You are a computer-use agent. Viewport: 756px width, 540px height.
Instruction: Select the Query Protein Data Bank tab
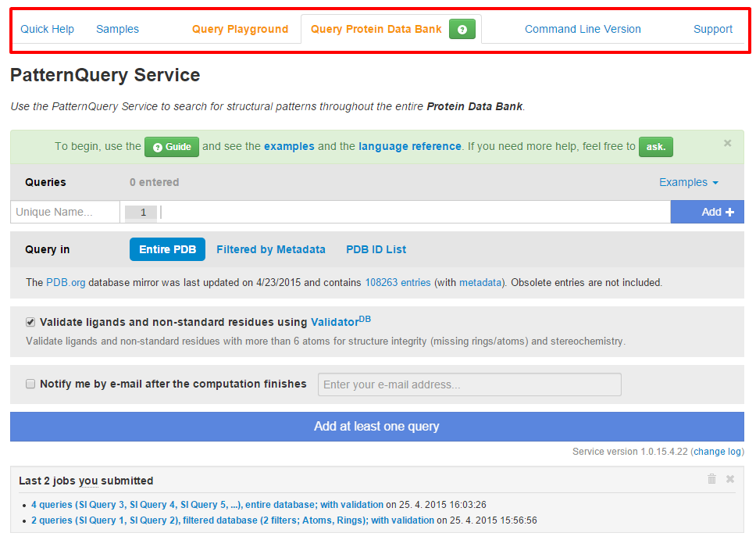tap(376, 29)
